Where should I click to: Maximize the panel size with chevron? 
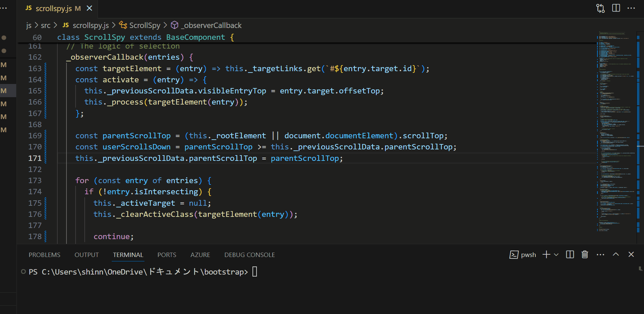[x=616, y=255]
